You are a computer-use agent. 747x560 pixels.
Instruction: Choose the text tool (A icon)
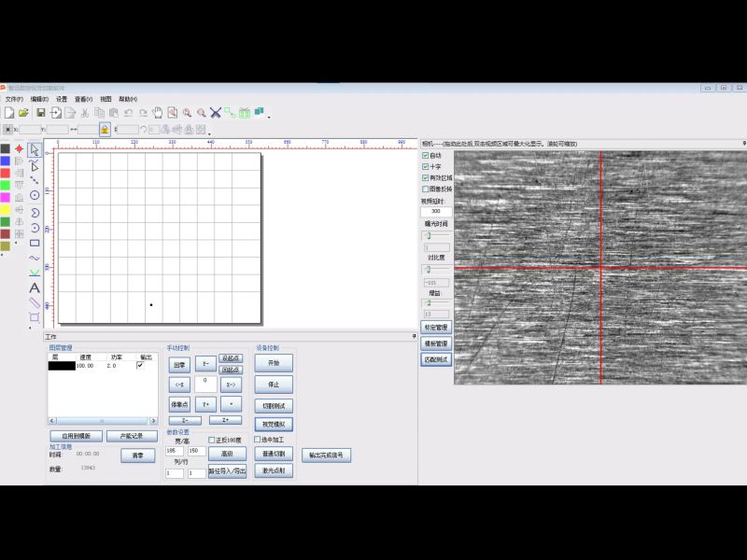(35, 288)
